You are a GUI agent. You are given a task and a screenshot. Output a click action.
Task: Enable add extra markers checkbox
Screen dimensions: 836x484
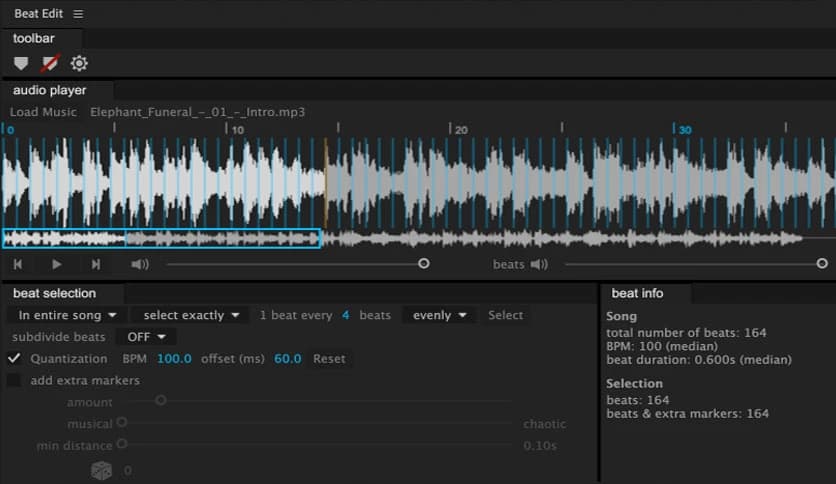[14, 380]
